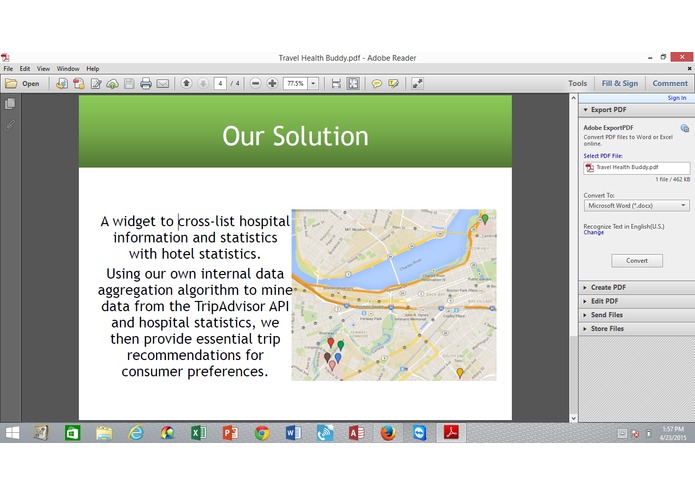The width and height of the screenshot is (695, 494).
Task: Collapse the Export PDF section
Action: (x=636, y=109)
